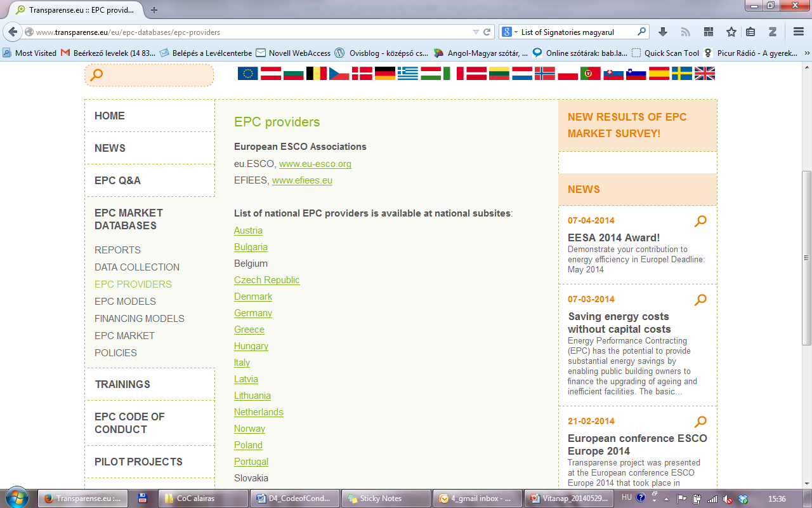Click the page vertical scrollbar thumb
The height and width of the screenshot is (508, 812).
click(x=806, y=258)
